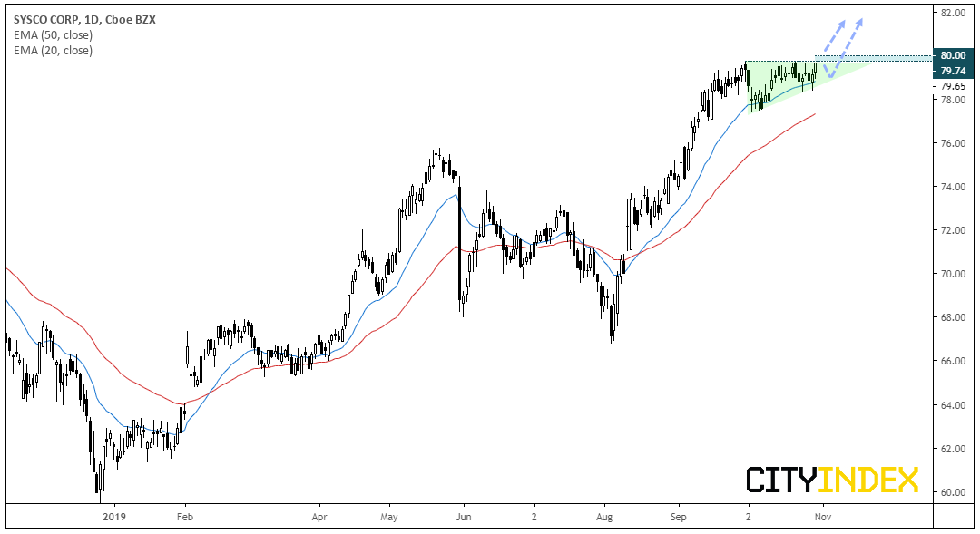Click the 2019 date axis label

pos(115,517)
